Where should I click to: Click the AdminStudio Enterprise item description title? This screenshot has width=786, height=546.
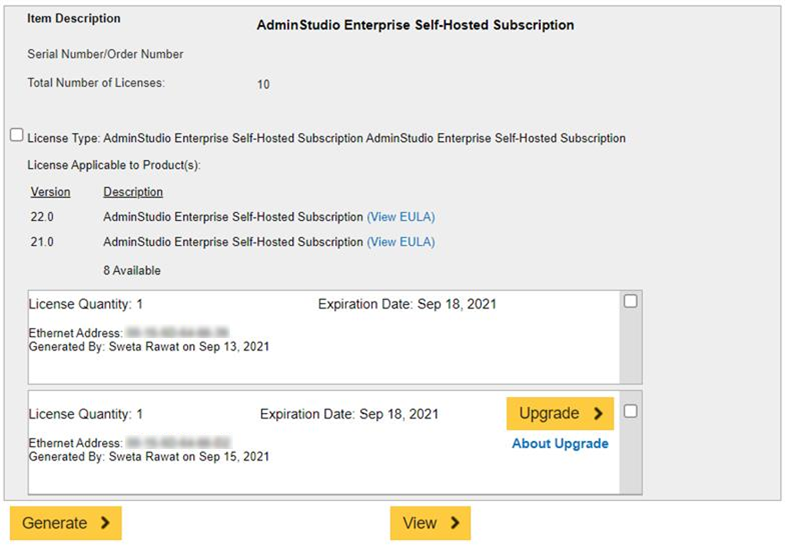(415, 25)
